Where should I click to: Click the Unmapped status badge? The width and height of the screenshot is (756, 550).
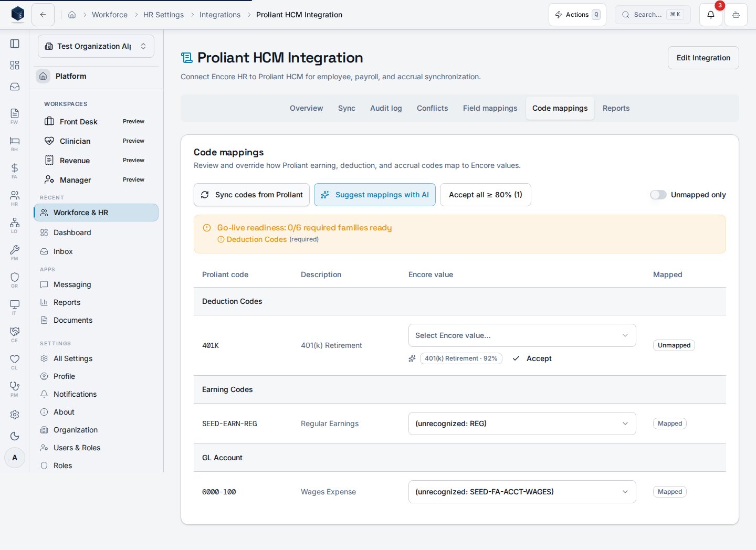[x=674, y=345]
